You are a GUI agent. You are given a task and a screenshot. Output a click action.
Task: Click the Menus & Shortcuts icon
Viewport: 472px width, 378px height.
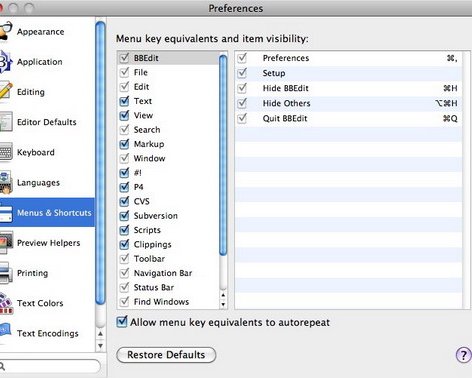click(x=6, y=213)
